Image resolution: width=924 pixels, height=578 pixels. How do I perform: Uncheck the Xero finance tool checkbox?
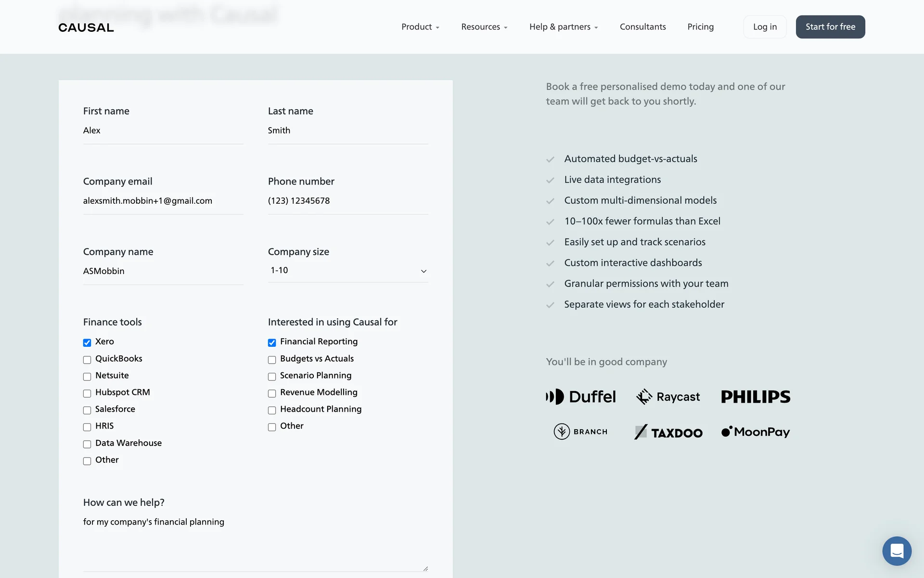pyautogui.click(x=87, y=342)
